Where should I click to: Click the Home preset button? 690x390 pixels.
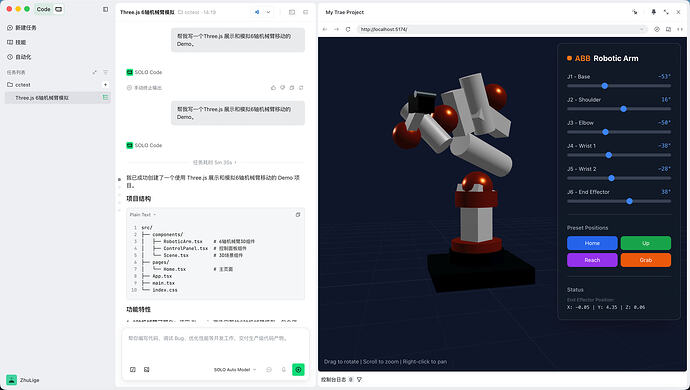point(592,243)
